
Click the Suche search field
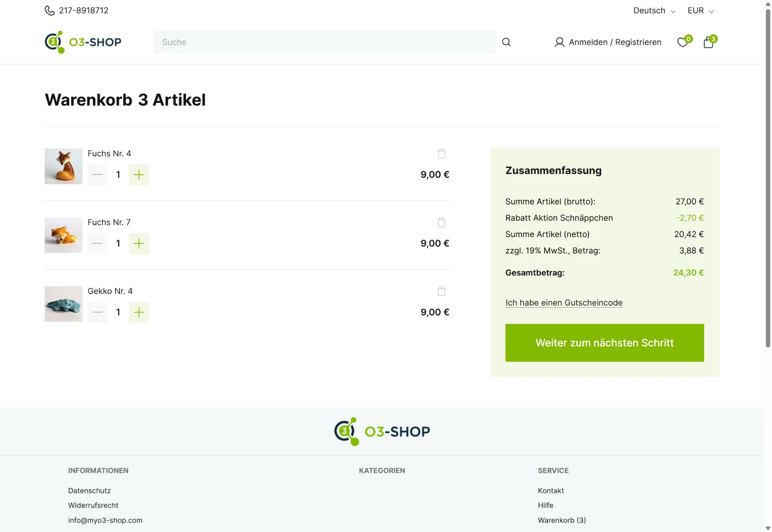point(324,42)
